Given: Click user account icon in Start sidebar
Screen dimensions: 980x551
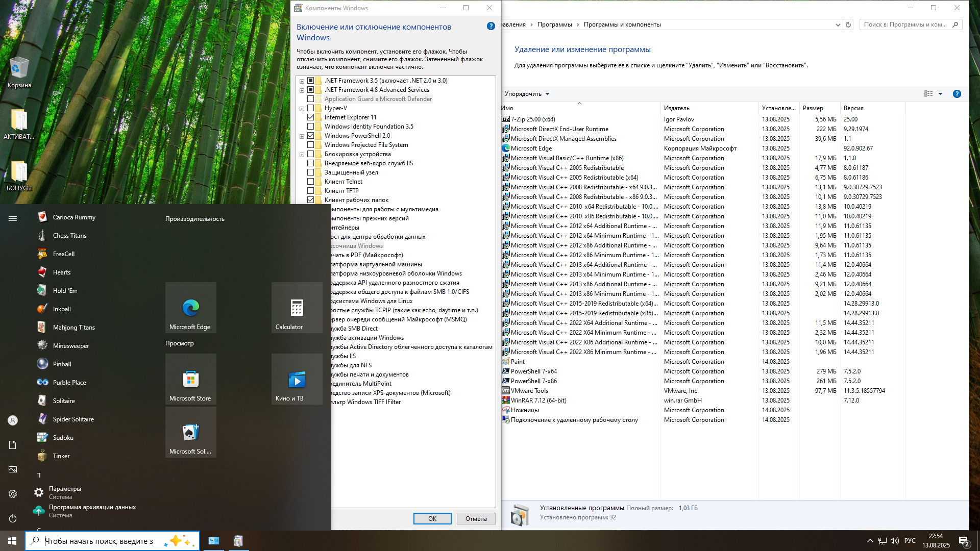Looking at the screenshot, I should coord(13,420).
